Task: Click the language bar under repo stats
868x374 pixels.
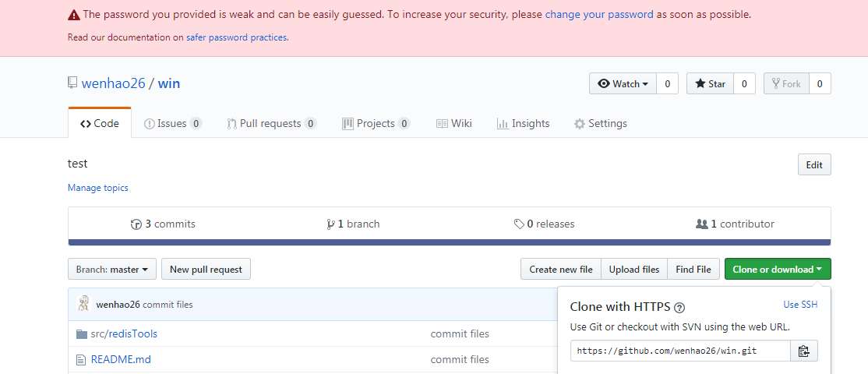Action: click(449, 242)
